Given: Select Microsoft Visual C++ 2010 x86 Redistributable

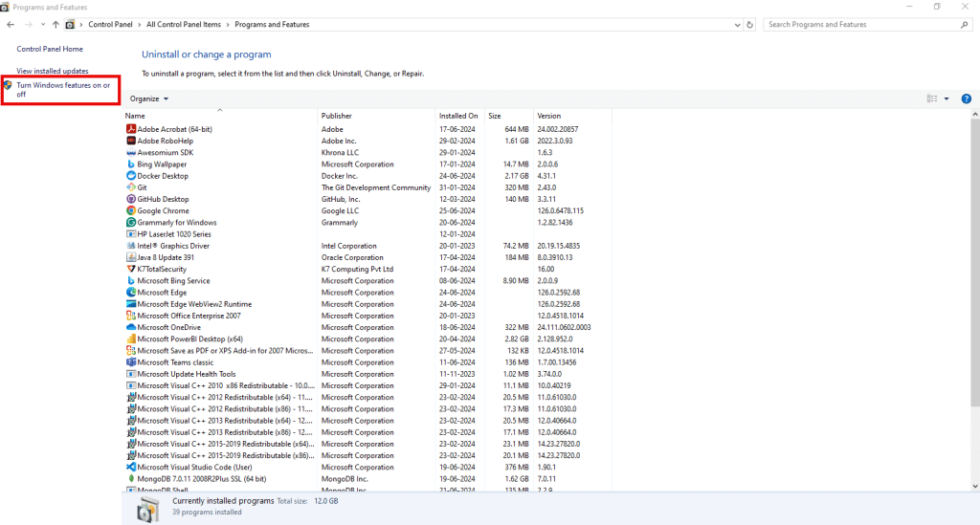Looking at the screenshot, I should (x=367, y=385).
